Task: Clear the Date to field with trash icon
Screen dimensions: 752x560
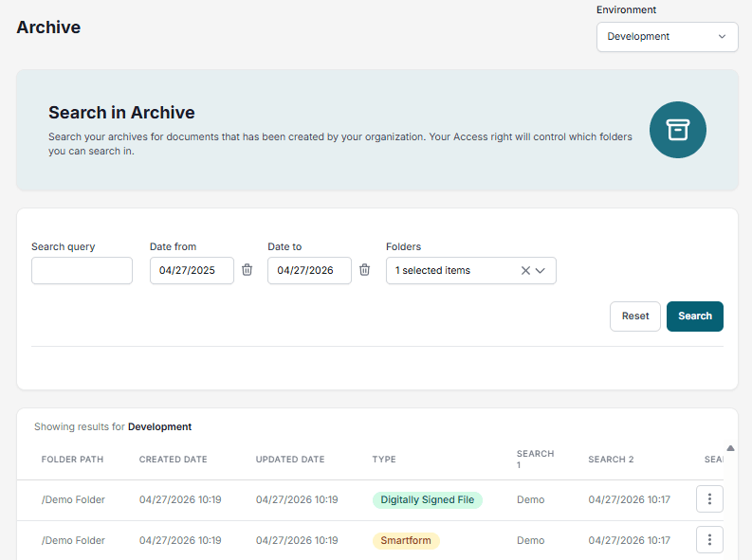Action: pyautogui.click(x=364, y=270)
